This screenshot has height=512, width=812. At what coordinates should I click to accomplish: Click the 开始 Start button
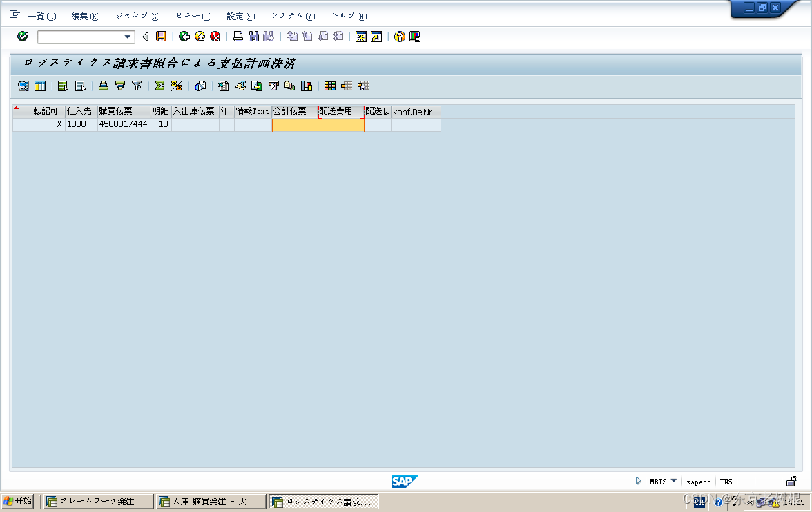click(x=18, y=500)
